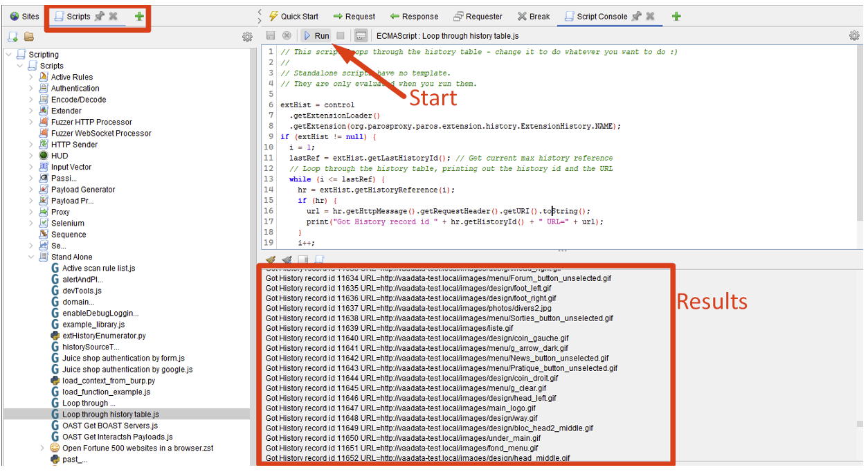Open the Script Console options gear
868x472 pixels.
click(855, 36)
